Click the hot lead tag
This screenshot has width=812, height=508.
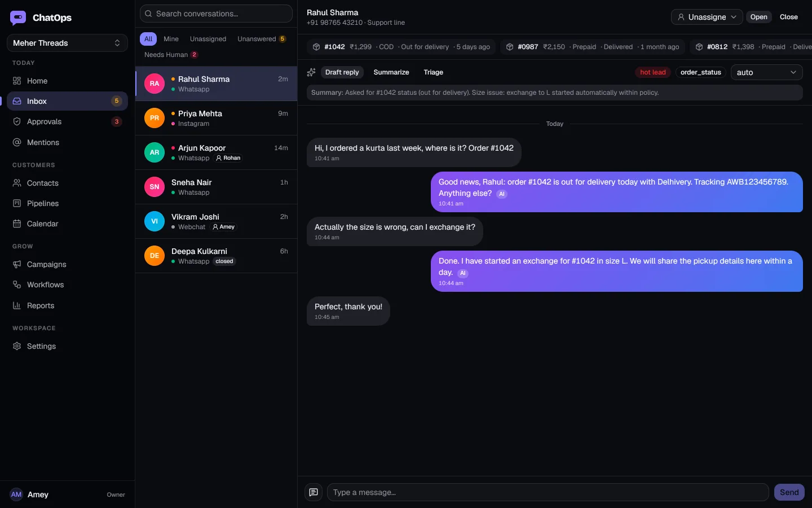tap(653, 72)
